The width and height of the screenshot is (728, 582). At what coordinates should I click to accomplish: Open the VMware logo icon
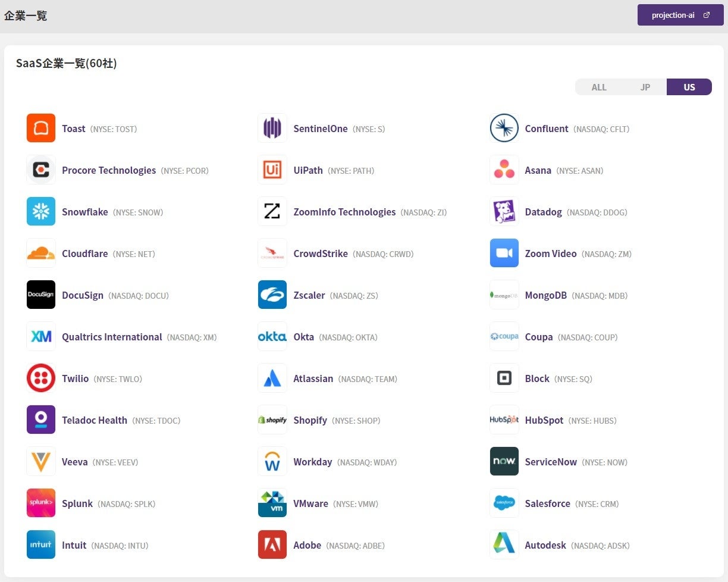tap(272, 503)
